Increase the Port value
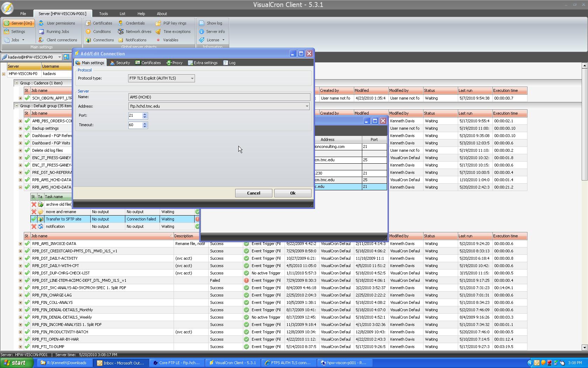This screenshot has height=368, width=588. click(x=145, y=114)
